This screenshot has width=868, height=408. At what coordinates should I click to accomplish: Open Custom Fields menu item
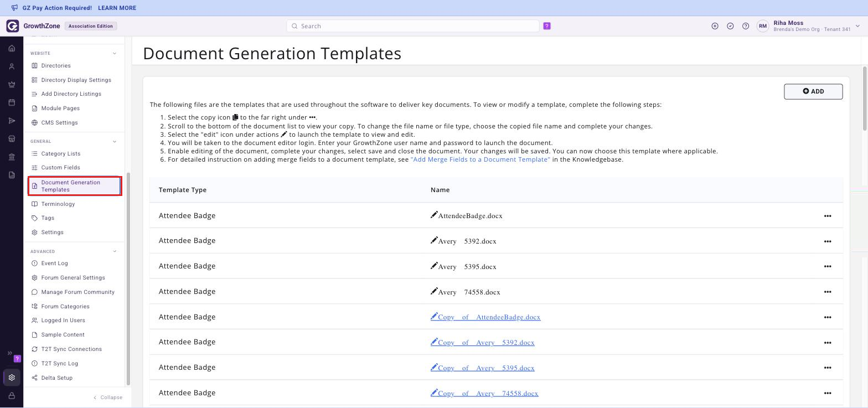click(x=61, y=167)
